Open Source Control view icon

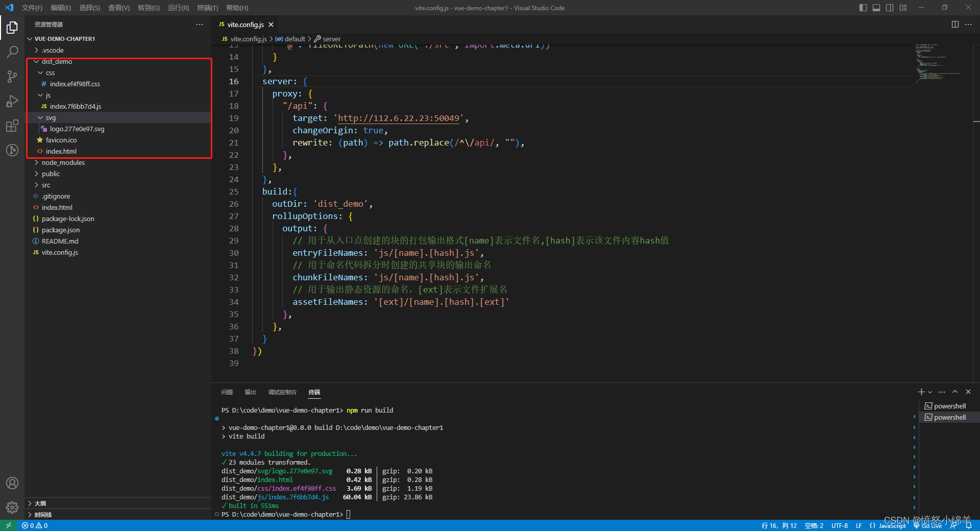tap(12, 76)
